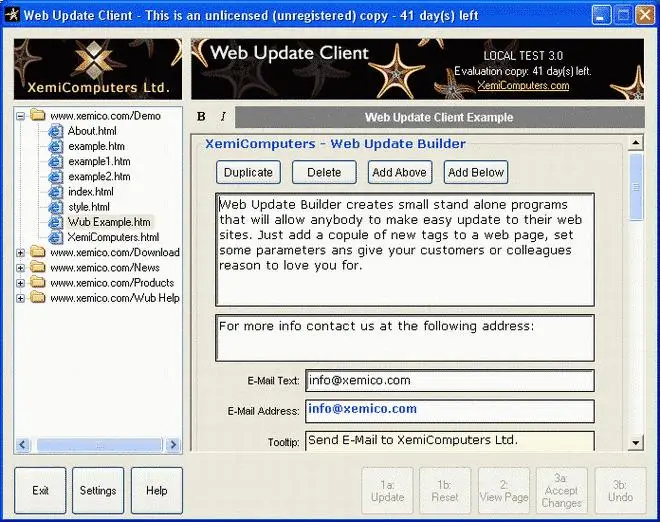The height and width of the screenshot is (522, 660).
Task: Open the Settings button
Action: [98, 490]
